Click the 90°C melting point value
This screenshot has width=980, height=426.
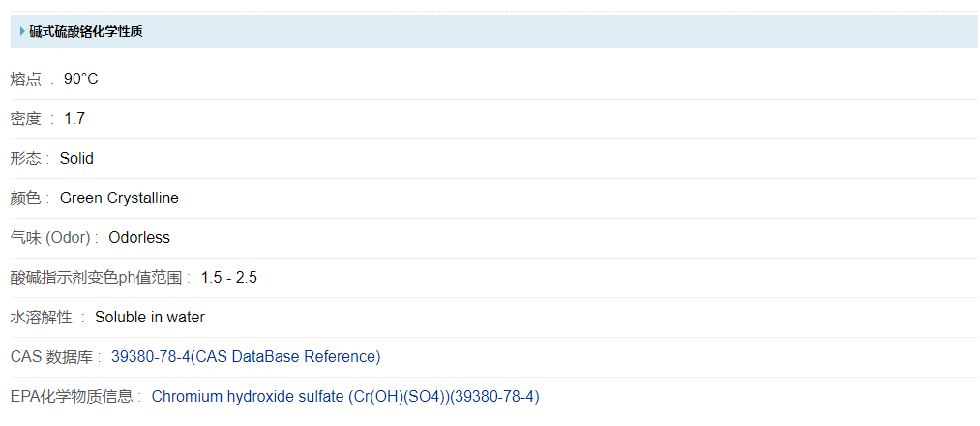[81, 79]
